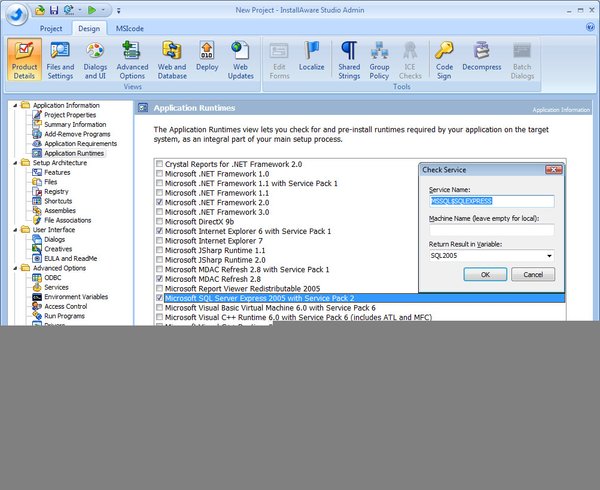Select Environment Variables in the tree

pos(76,296)
